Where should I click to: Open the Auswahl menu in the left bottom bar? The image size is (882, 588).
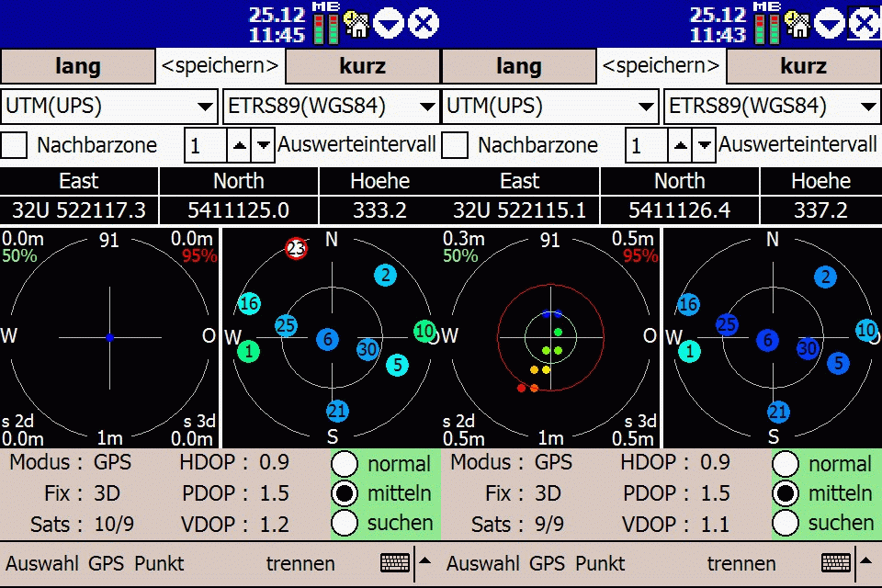(42, 563)
